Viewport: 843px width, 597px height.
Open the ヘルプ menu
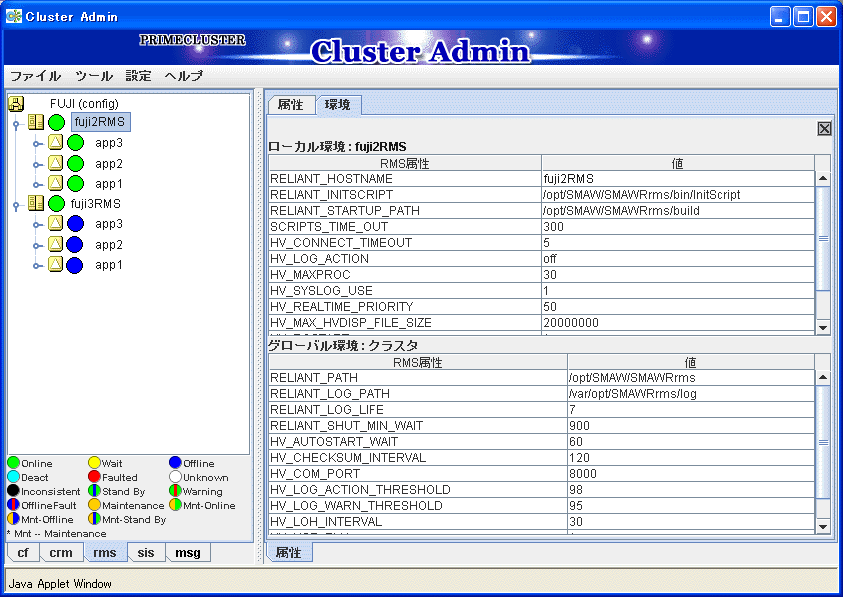183,76
